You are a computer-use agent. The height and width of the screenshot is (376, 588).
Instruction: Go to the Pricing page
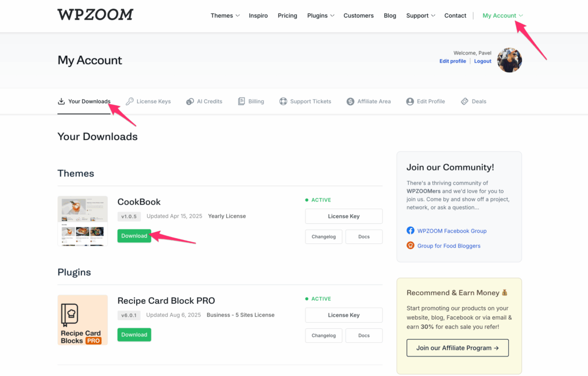click(287, 15)
